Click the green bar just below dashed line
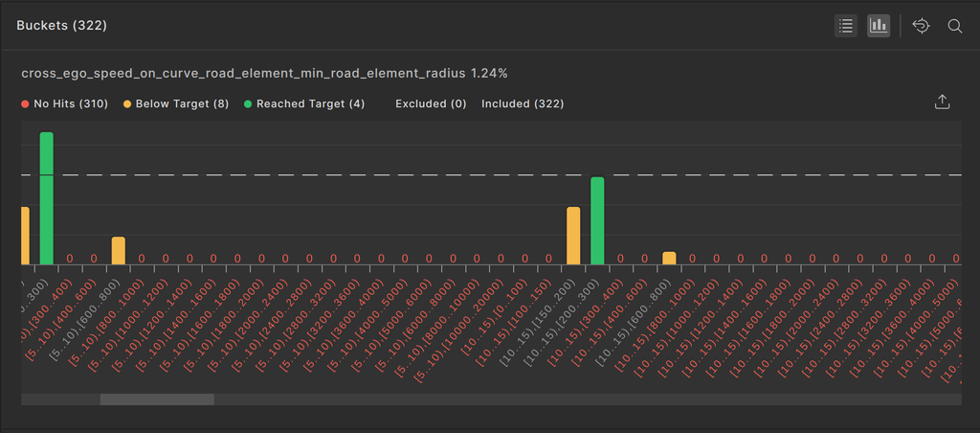This screenshot has height=433, width=980. (597, 220)
